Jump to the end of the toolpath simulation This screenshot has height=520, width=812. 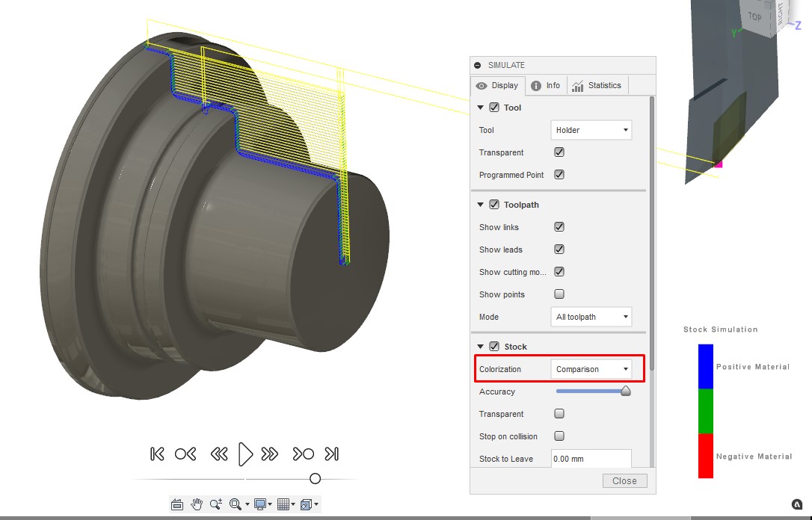tap(332, 454)
